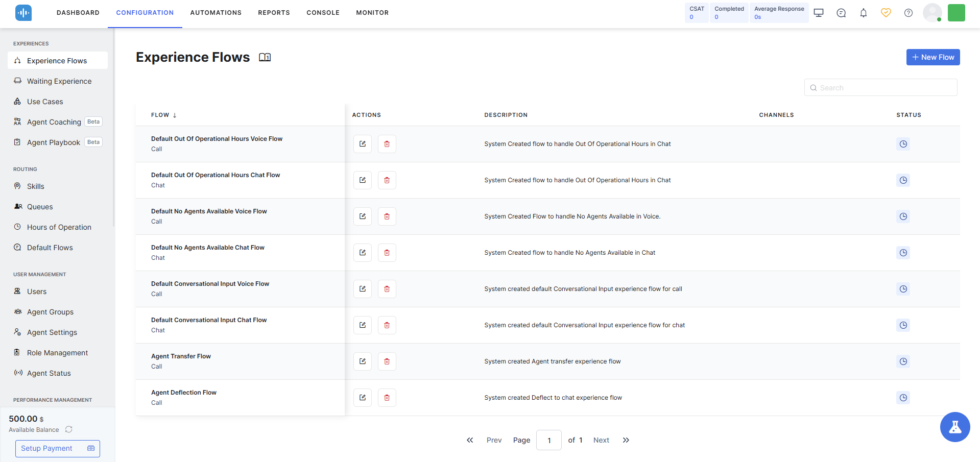Click the CSAT metric tile
This screenshot has width=980, height=462.
click(697, 13)
